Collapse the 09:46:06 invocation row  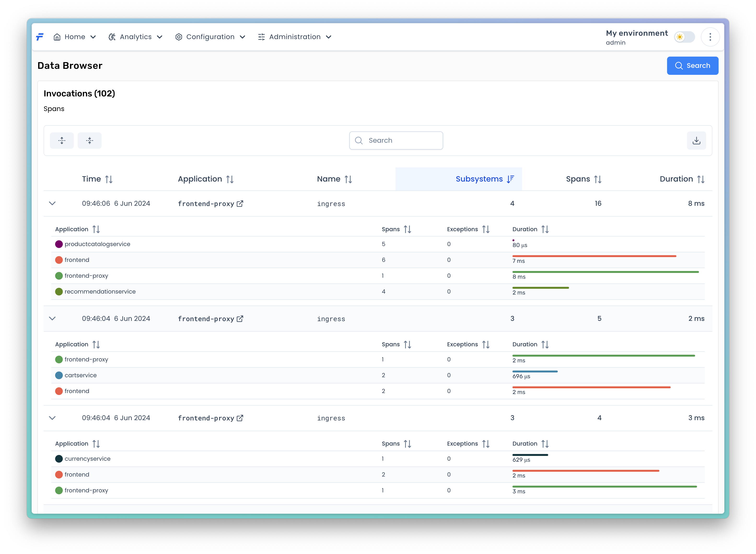coord(52,204)
